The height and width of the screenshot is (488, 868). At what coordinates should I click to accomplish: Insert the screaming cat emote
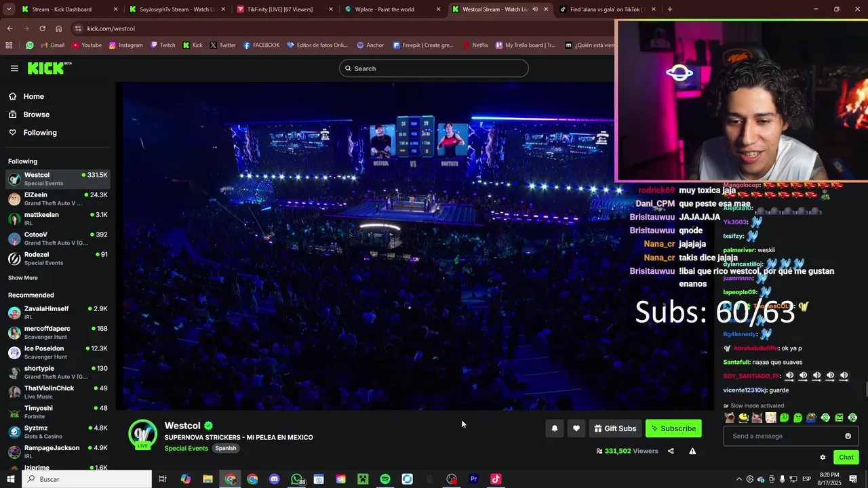point(730,418)
